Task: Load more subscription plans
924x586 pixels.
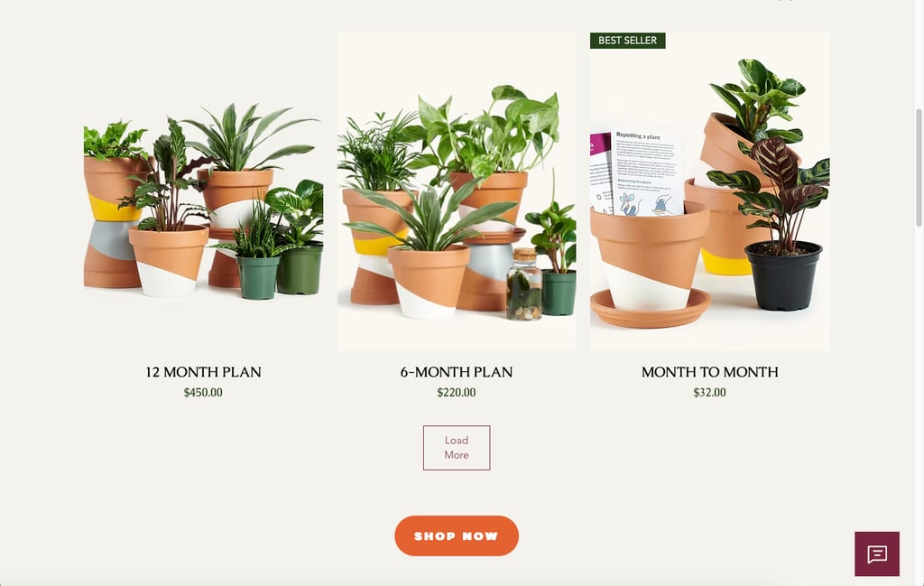Action: (457, 448)
